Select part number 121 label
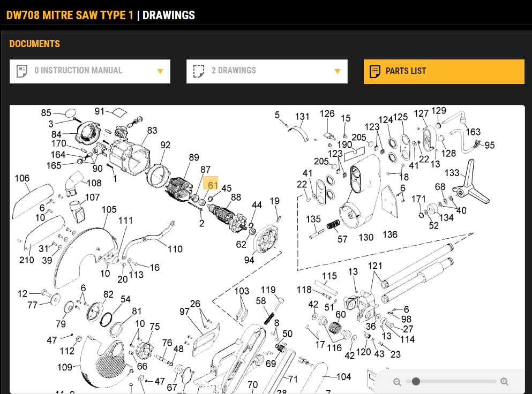 click(x=375, y=266)
